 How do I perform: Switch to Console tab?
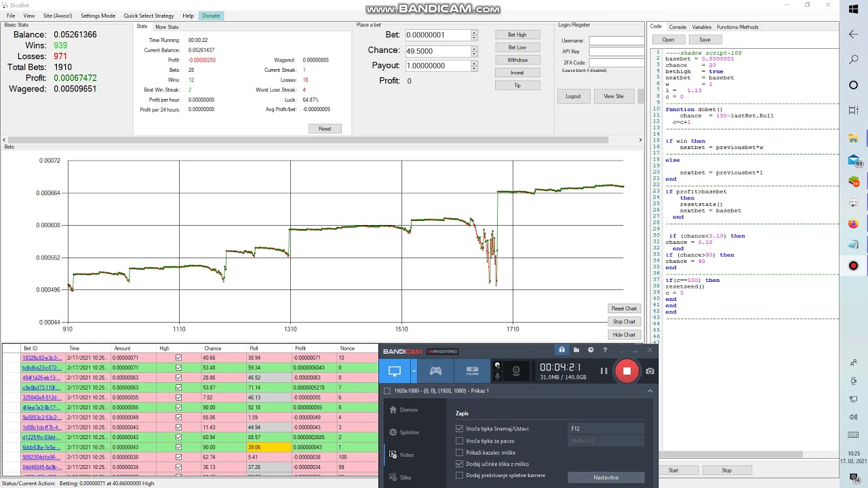click(x=677, y=27)
